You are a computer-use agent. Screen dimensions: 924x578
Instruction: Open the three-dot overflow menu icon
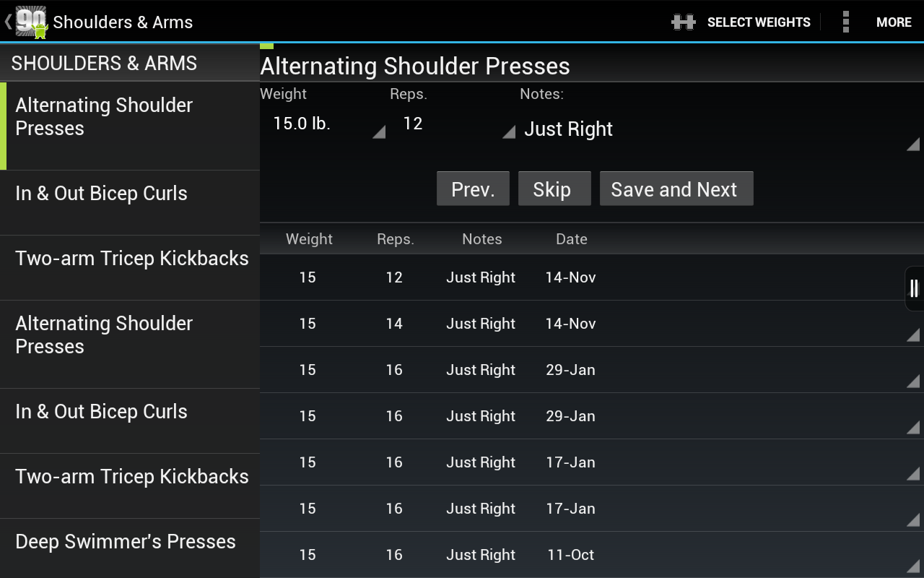[x=845, y=22]
